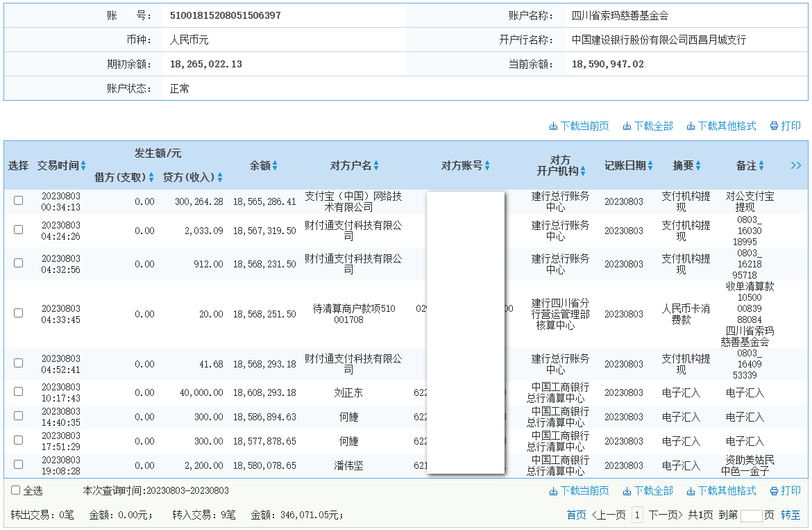812x530 pixels.
Task: Click payer name 潘伟坚
Action: (x=348, y=466)
